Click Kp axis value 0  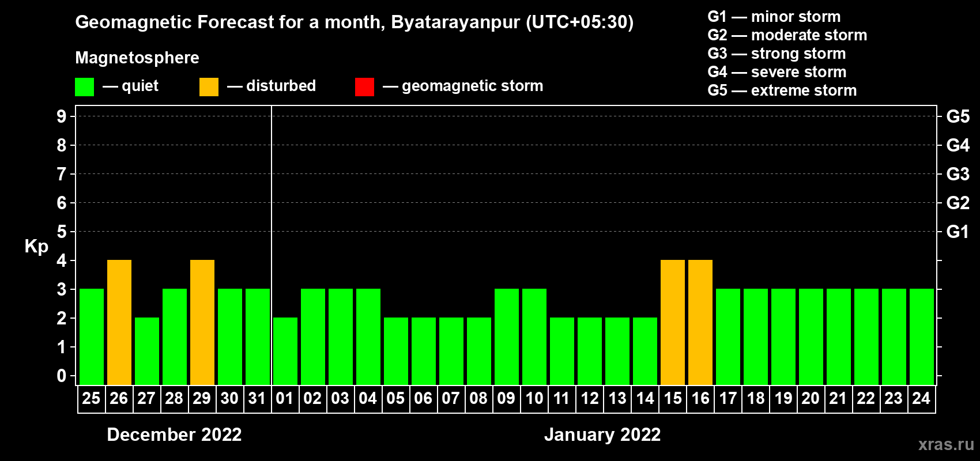pyautogui.click(x=62, y=376)
